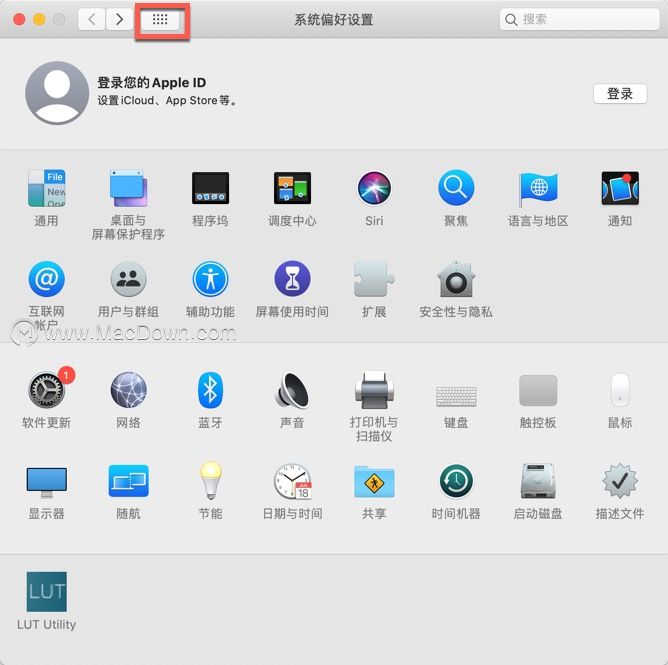Open 显示器 (Displays) preferences

tap(46, 482)
